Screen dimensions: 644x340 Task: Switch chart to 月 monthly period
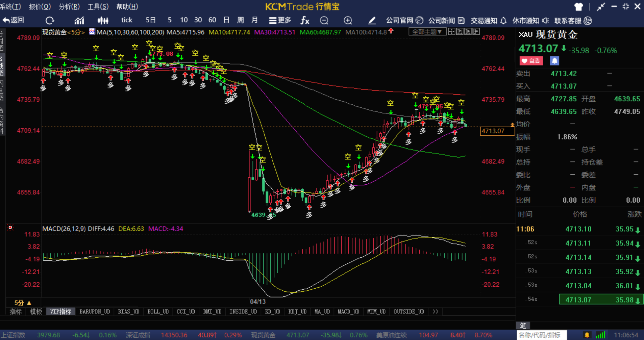[x=255, y=20]
